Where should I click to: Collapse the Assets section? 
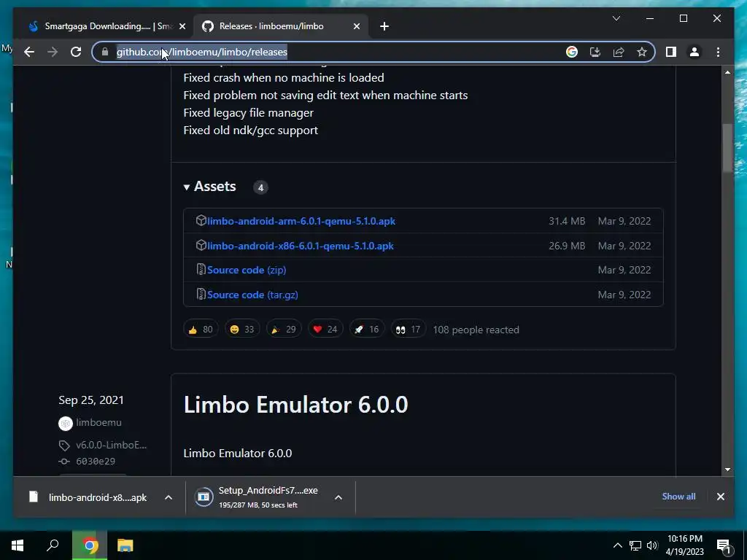point(209,186)
